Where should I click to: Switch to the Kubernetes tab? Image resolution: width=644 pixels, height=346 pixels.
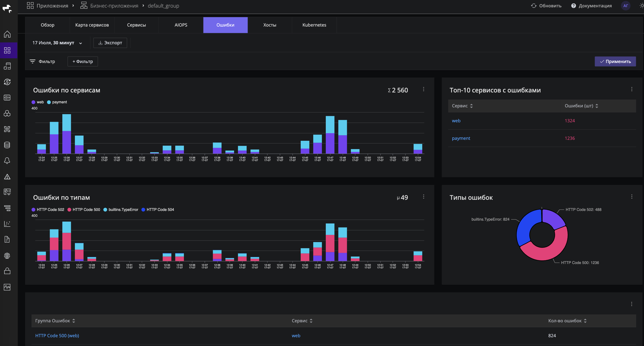click(x=314, y=25)
